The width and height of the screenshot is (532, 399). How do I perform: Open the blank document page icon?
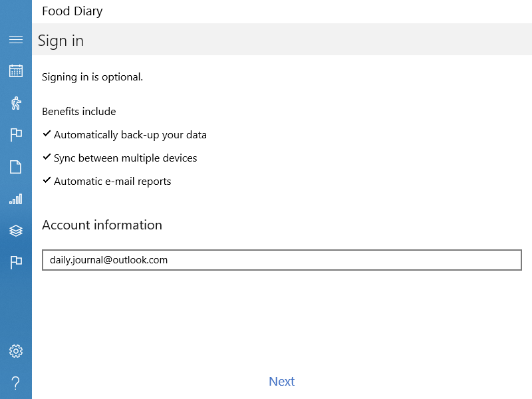click(16, 167)
